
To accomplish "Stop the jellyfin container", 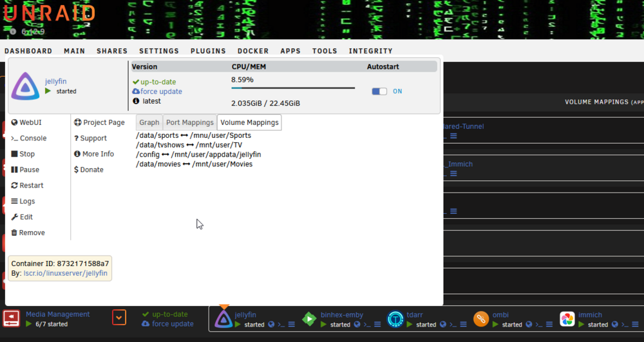I will point(23,154).
